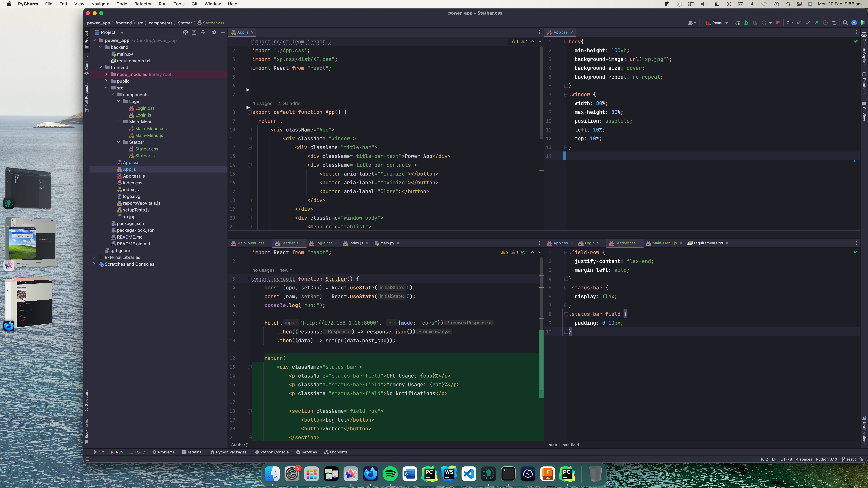Start debugging with the green bug icon
Screen dimensions: 868x488
click(x=746, y=23)
